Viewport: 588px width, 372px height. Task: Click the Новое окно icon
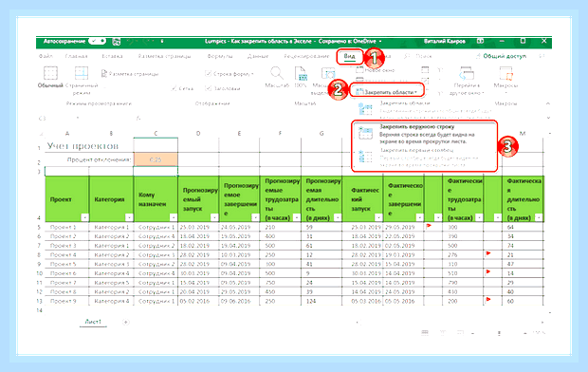tap(359, 70)
